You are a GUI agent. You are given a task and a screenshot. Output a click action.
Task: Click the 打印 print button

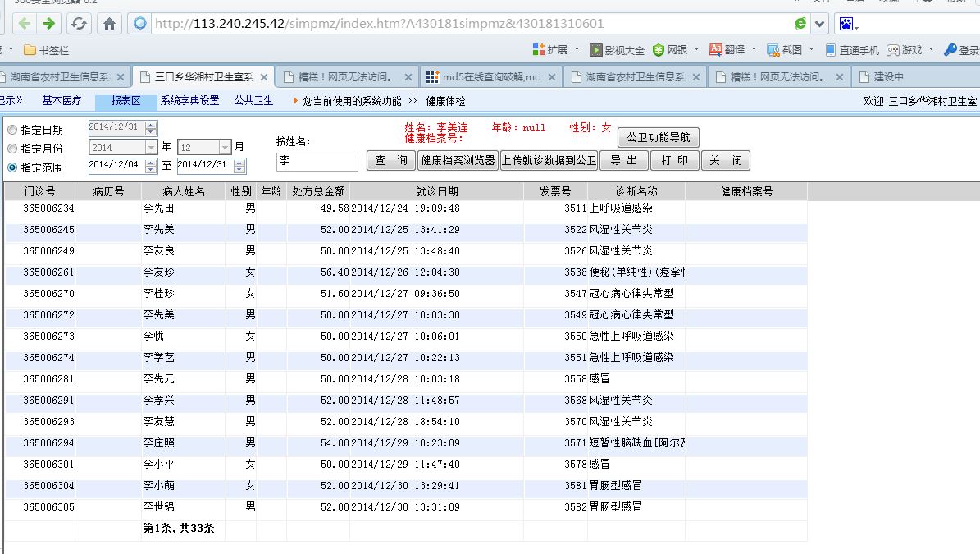674,161
